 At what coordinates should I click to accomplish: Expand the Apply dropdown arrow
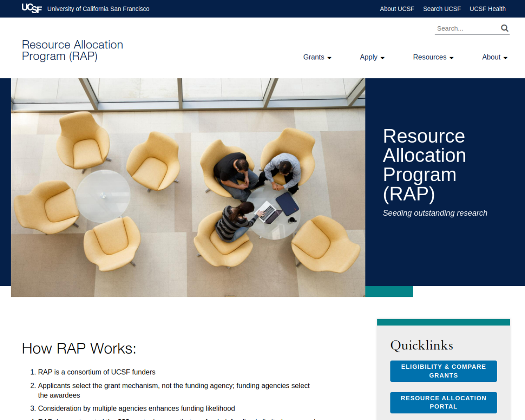point(383,58)
